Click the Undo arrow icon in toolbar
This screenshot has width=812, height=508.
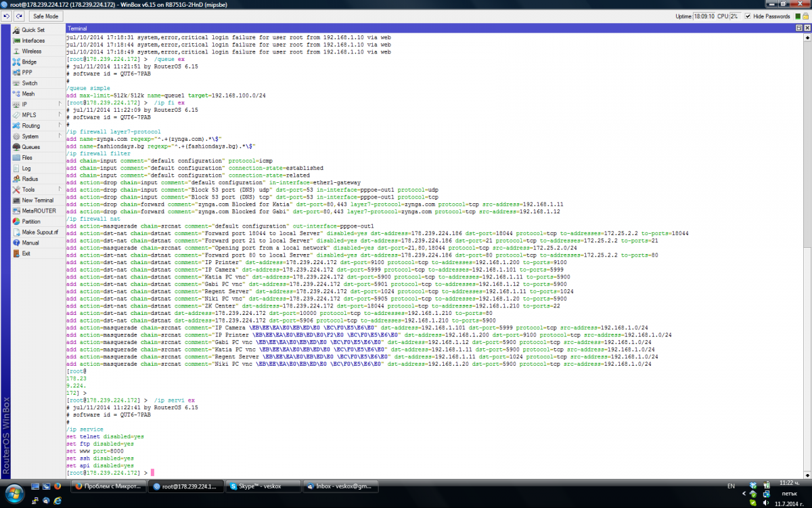8,16
